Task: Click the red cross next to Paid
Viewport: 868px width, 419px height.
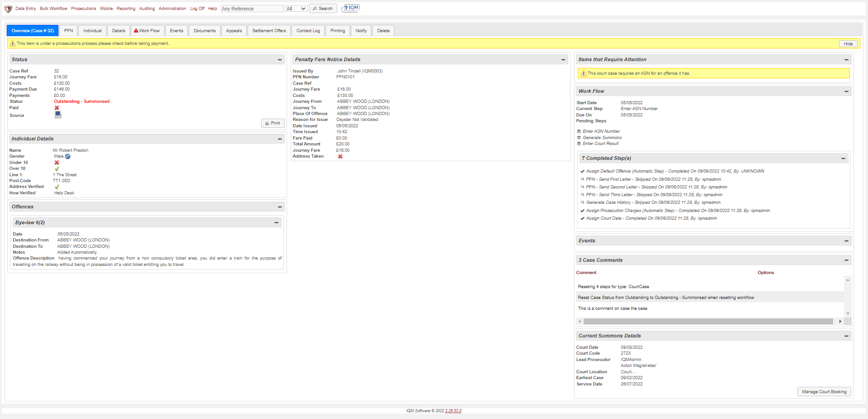Action: point(57,108)
